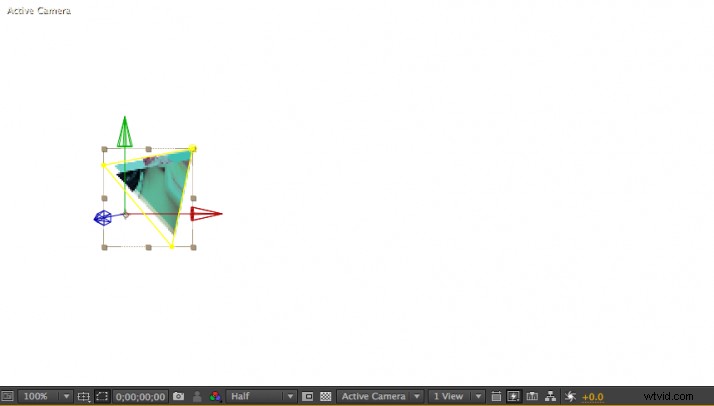Open the 100% magnification ratio dropdown
Viewport: 714px width, 406px height.
[x=46, y=396]
